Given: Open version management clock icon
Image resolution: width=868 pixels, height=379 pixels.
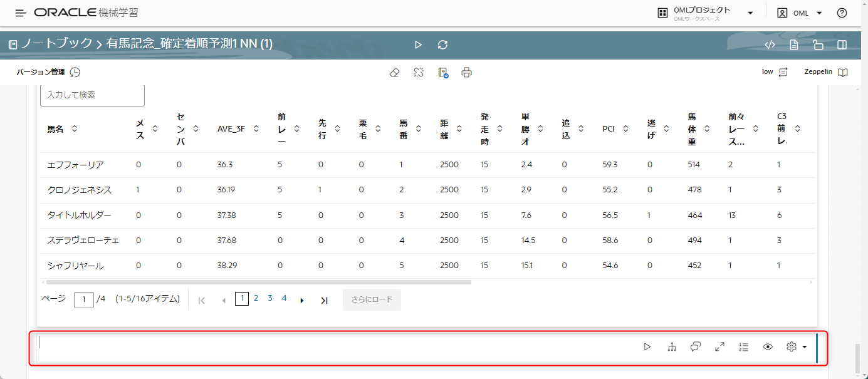Looking at the screenshot, I should 75,72.
